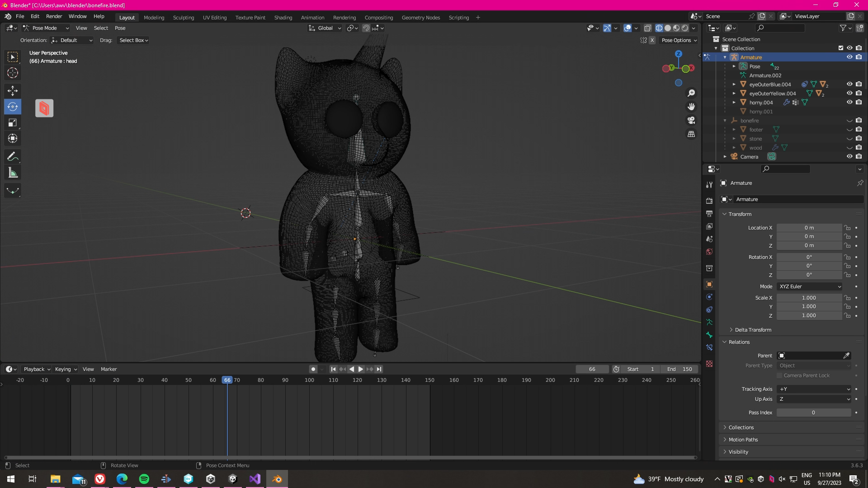Select the 3D Cursor tool

(12, 73)
